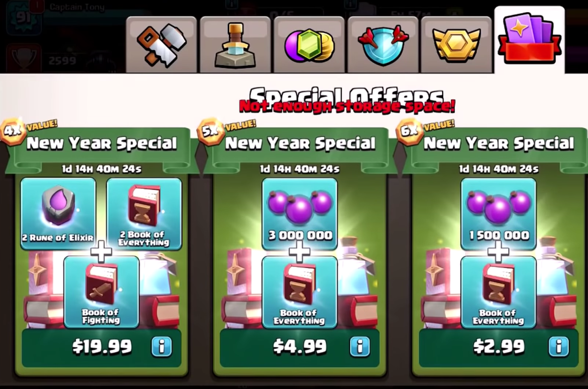588x389 pixels.
Task: Select Book of Everything in $2.99 offer
Action: click(498, 292)
